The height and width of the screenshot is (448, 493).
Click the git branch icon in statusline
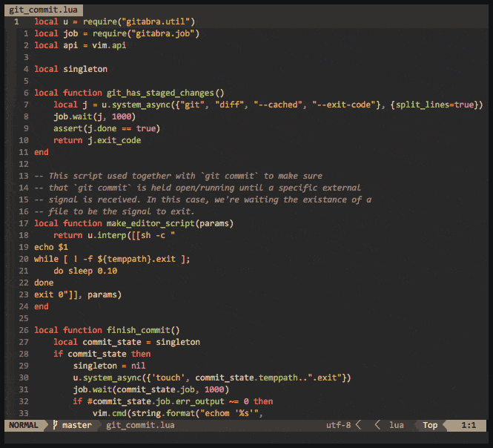[55, 426]
